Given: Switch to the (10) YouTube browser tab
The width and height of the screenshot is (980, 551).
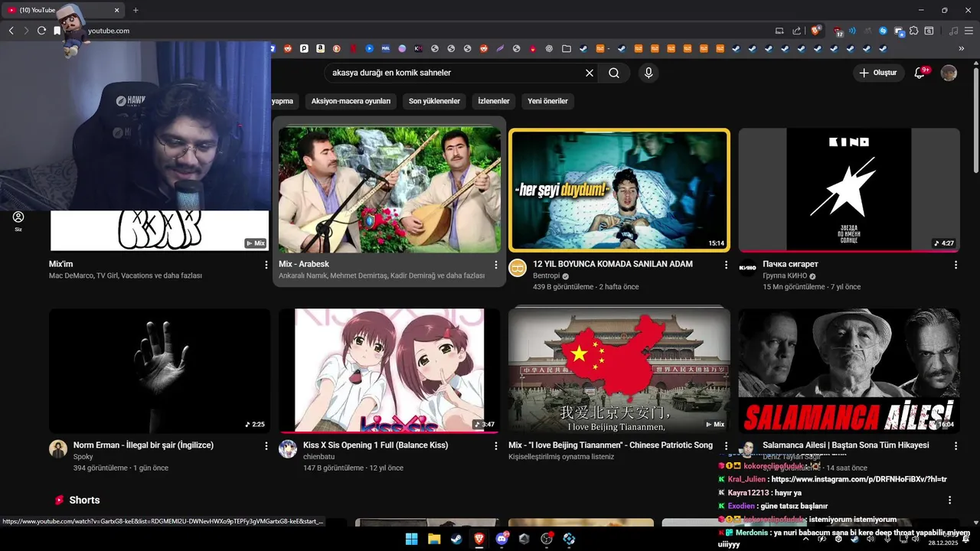Looking at the screenshot, I should (63, 10).
